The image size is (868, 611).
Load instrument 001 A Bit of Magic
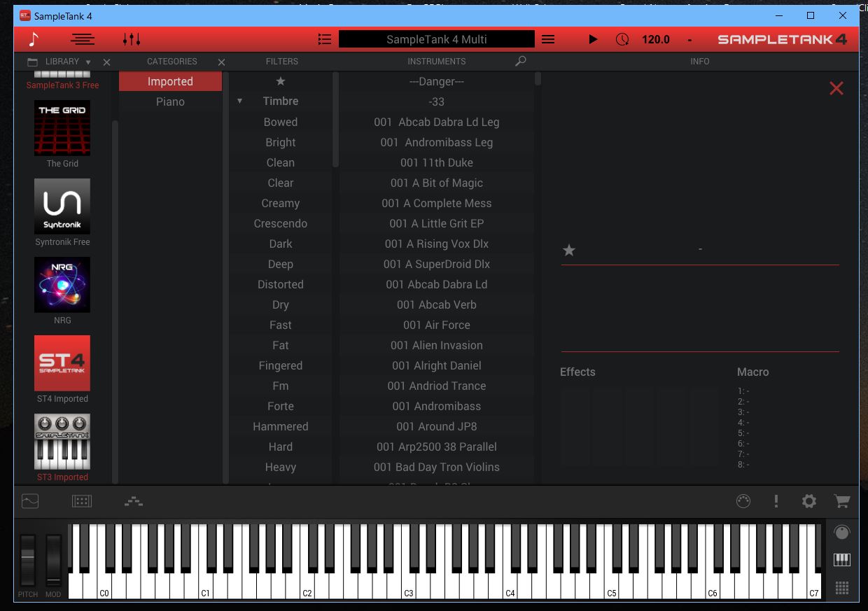click(437, 183)
